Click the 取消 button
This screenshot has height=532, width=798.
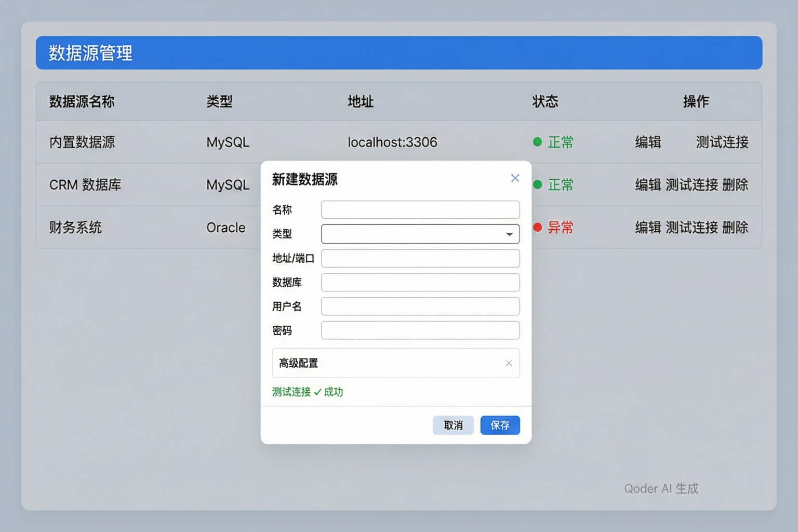(453, 425)
